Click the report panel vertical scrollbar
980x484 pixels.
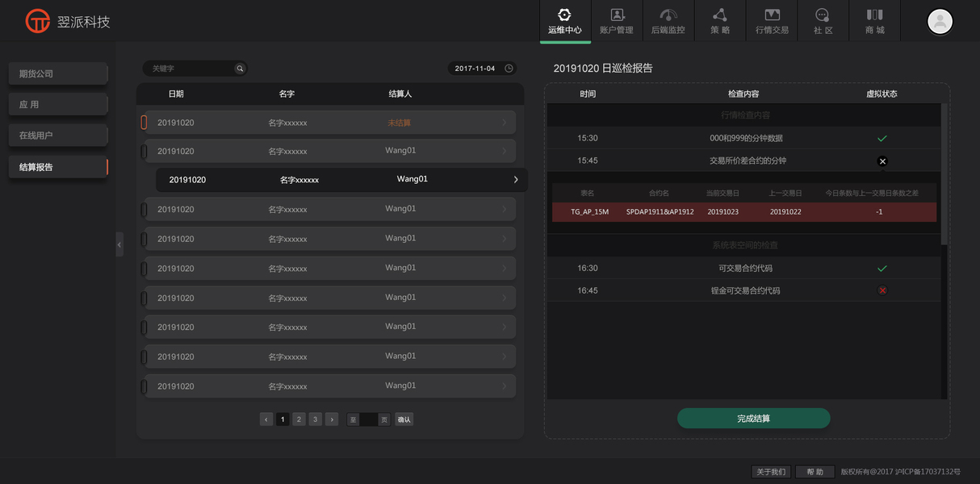(x=944, y=174)
